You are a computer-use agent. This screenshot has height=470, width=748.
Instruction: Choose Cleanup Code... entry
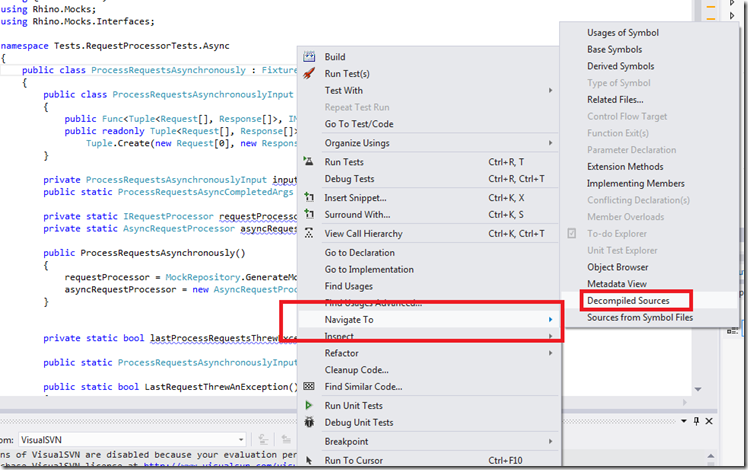[x=356, y=370]
